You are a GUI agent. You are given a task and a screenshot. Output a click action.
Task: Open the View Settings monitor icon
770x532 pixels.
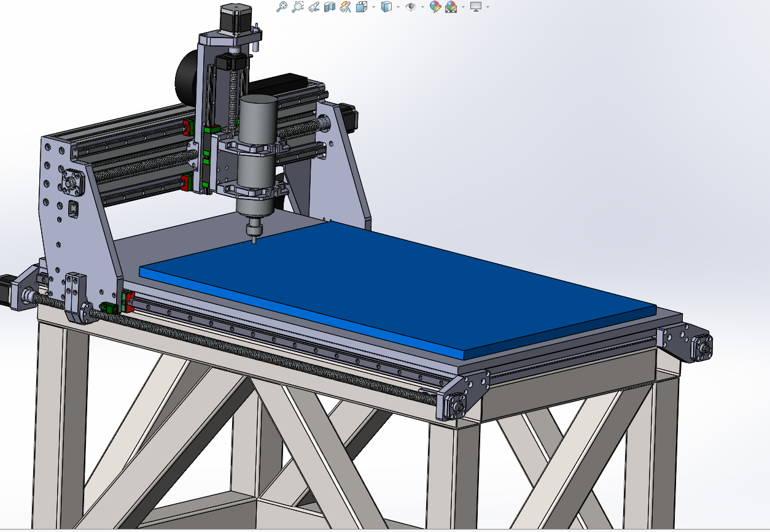(x=476, y=7)
